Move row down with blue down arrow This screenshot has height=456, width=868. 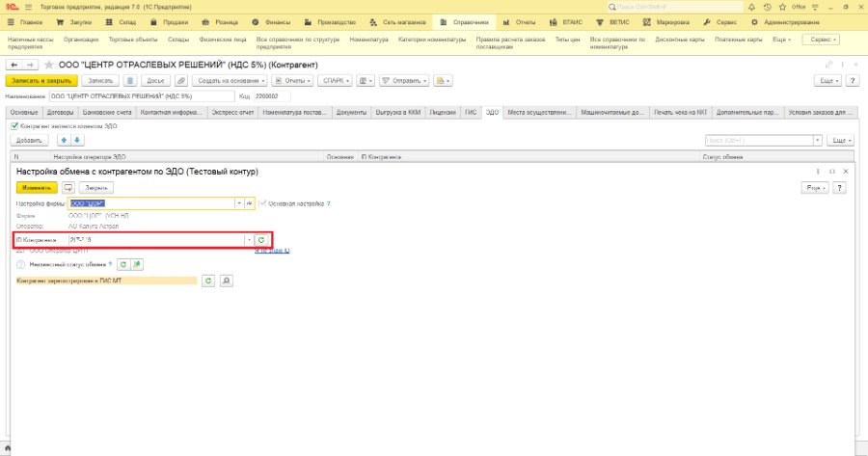pyautogui.click(x=77, y=141)
